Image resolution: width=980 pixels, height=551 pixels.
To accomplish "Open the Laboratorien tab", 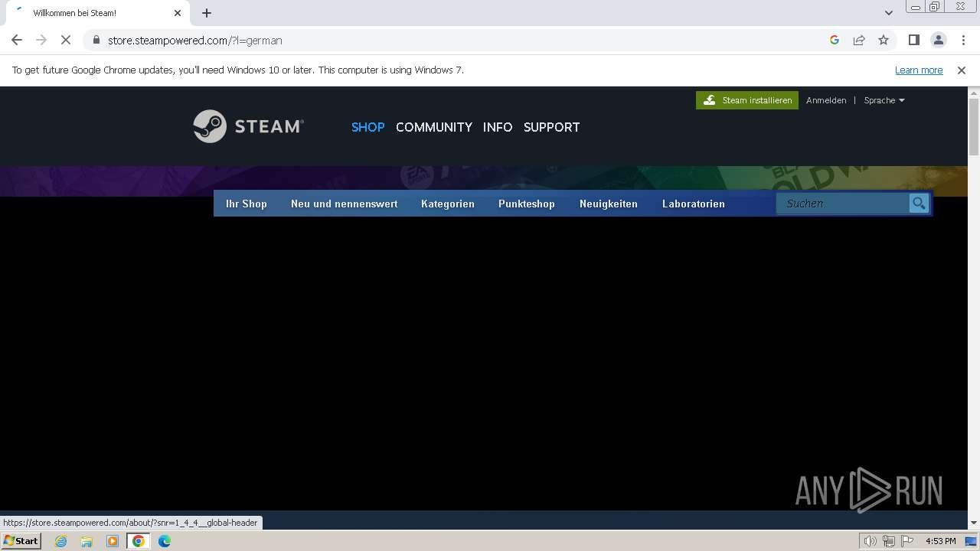I will tap(694, 204).
